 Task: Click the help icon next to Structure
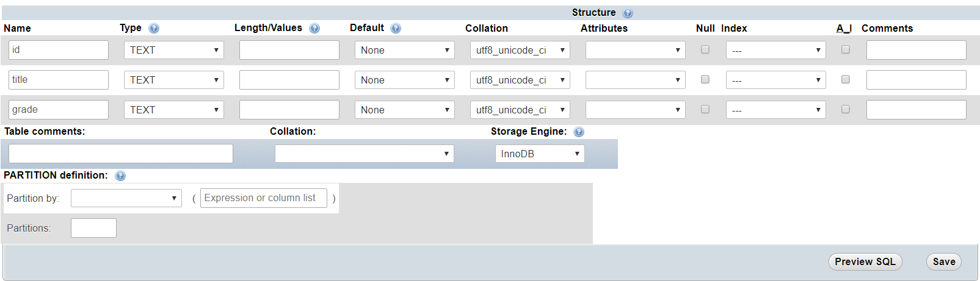[628, 13]
